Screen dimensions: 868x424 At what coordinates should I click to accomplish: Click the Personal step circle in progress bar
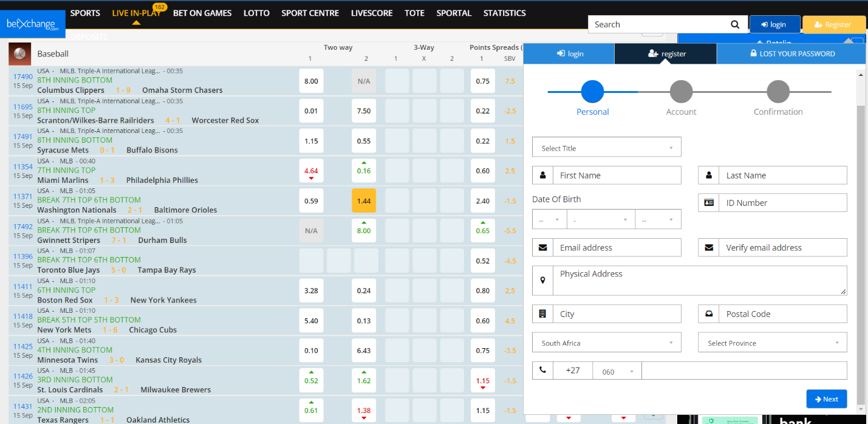click(592, 92)
